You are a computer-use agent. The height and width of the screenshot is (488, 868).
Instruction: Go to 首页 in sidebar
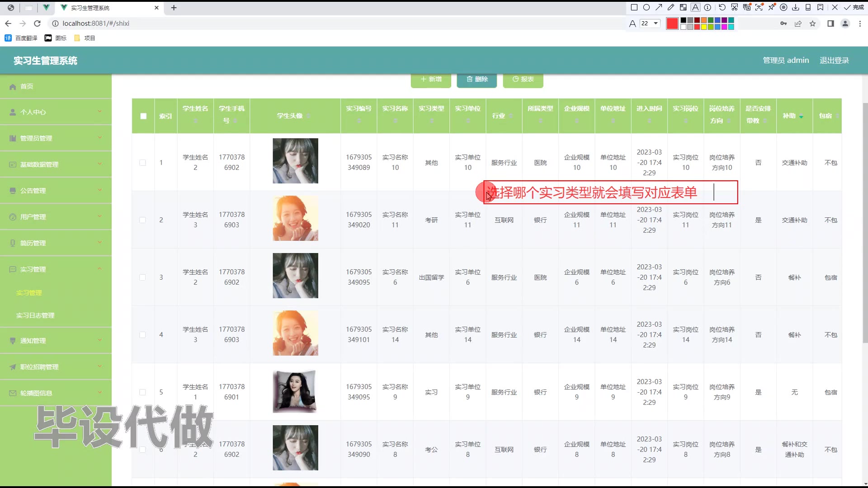(x=27, y=86)
